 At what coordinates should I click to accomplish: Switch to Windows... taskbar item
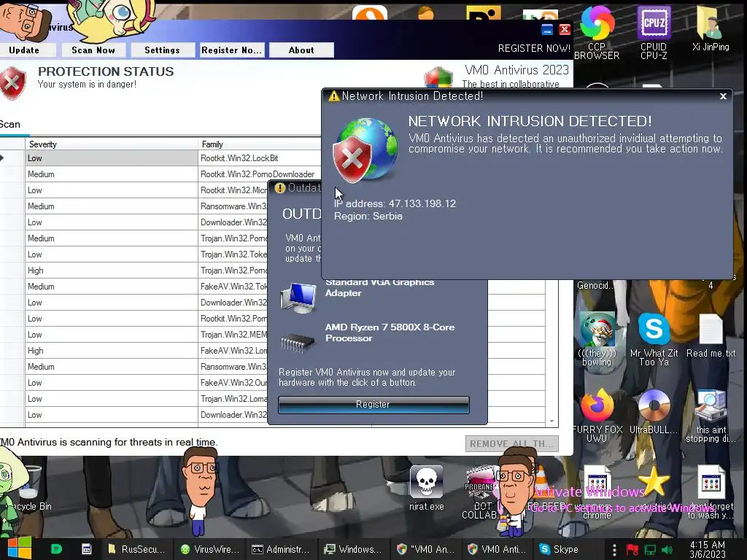tap(352, 549)
